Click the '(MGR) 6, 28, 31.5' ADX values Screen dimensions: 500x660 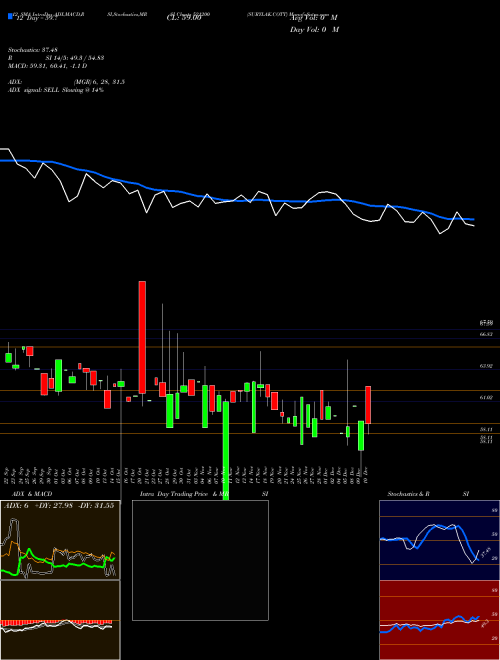[x=99, y=82]
